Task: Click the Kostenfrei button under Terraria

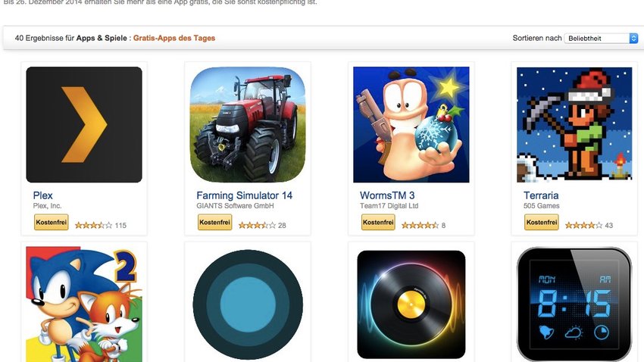Action: (x=541, y=222)
